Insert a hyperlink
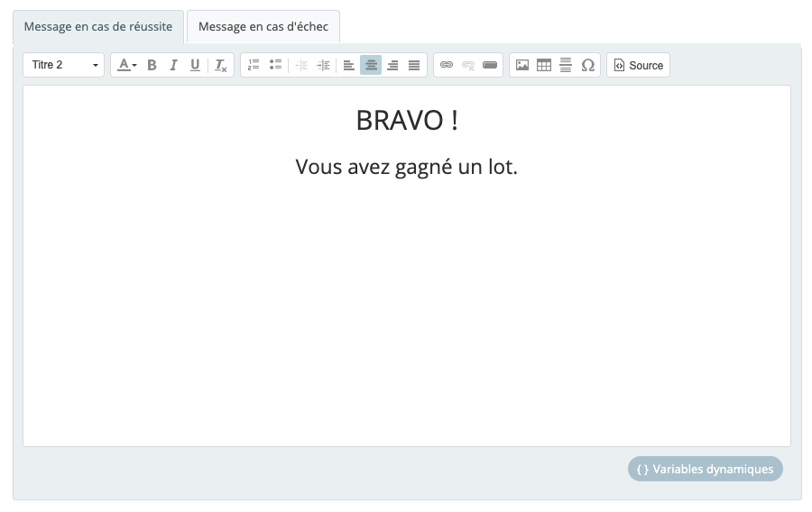Screen dimensions: 812x512 pos(447,65)
